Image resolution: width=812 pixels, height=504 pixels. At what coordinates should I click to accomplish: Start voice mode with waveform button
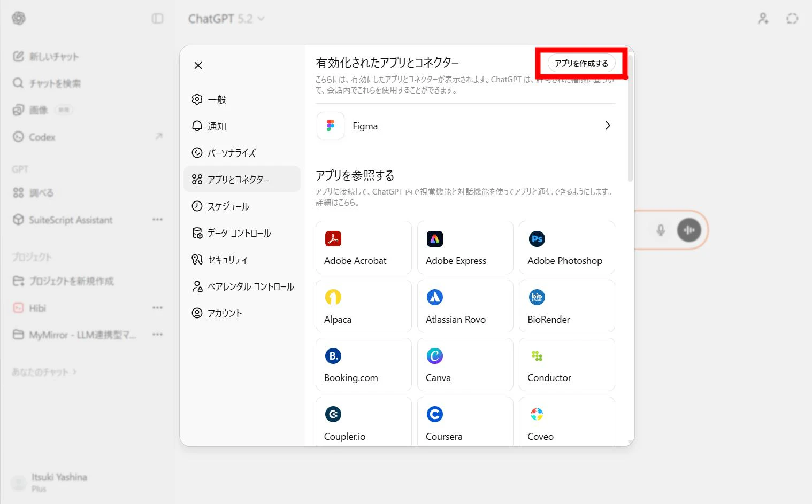click(x=689, y=230)
